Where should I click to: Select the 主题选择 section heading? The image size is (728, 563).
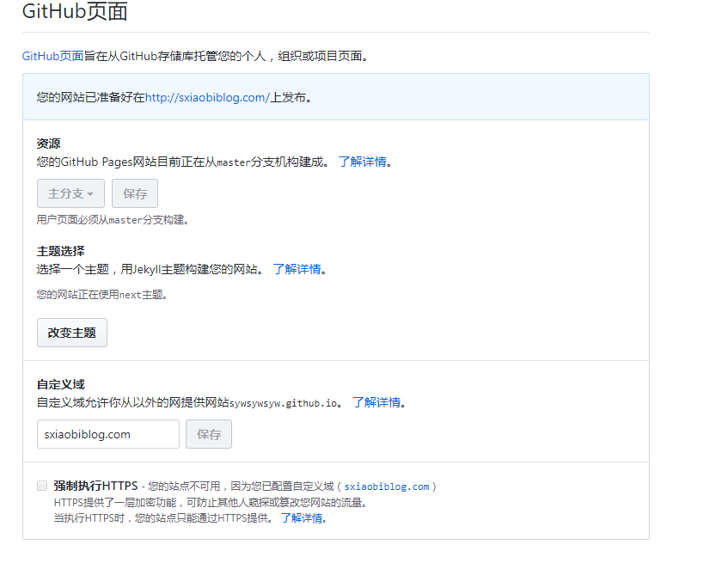(61, 251)
